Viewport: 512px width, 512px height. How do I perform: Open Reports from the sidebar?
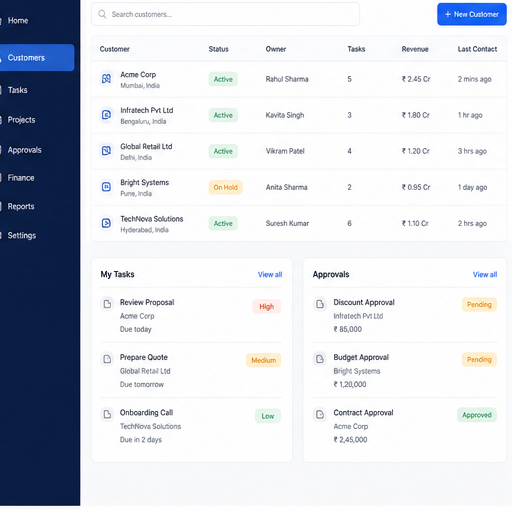(x=21, y=207)
